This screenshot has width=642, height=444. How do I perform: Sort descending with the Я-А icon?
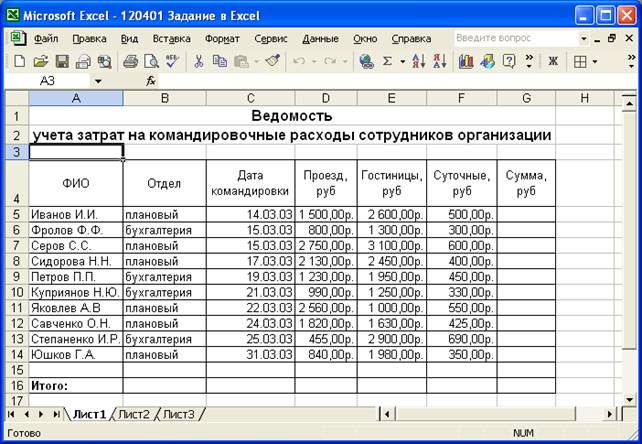click(440, 62)
